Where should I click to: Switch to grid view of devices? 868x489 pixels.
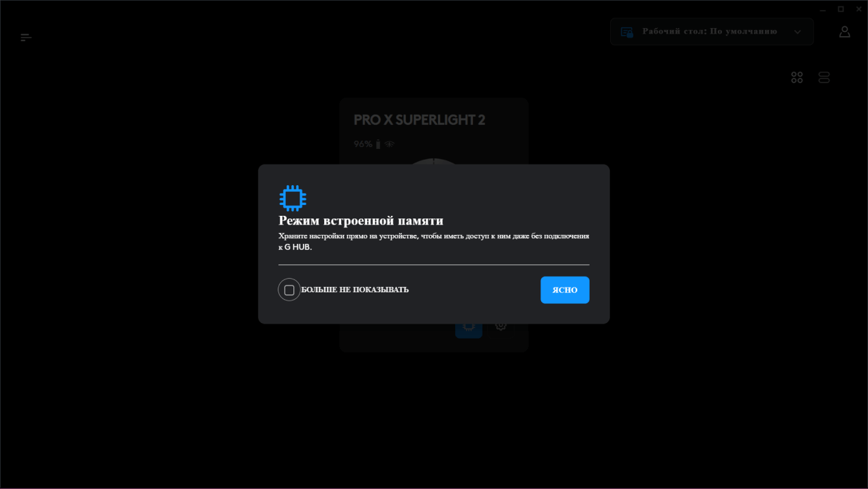coord(796,78)
